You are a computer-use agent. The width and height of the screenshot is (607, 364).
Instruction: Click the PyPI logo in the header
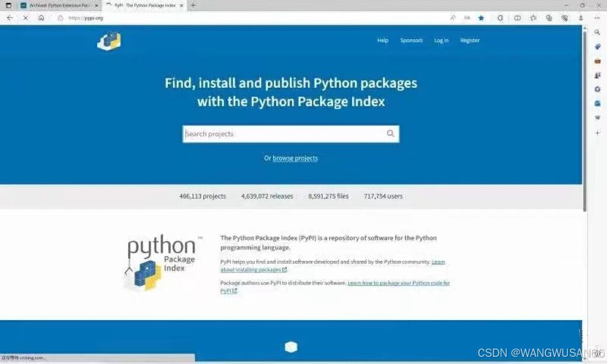(109, 41)
